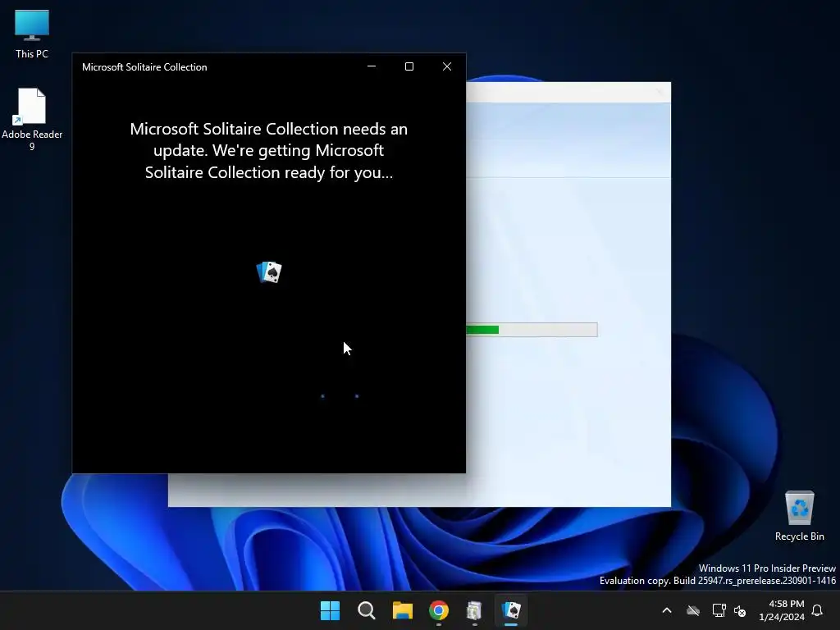Minimize the Microsoft Solitaire Collection window

[372, 66]
